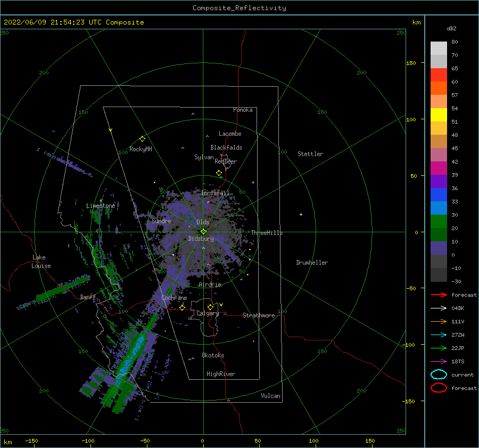
Task: Click the Ponoka city label
Action: [x=243, y=110]
